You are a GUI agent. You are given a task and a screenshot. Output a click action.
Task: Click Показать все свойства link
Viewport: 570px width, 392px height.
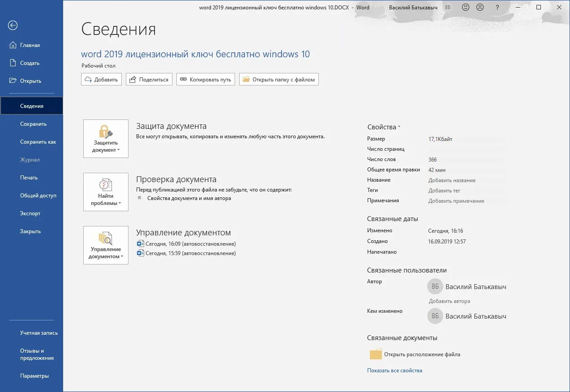point(394,371)
